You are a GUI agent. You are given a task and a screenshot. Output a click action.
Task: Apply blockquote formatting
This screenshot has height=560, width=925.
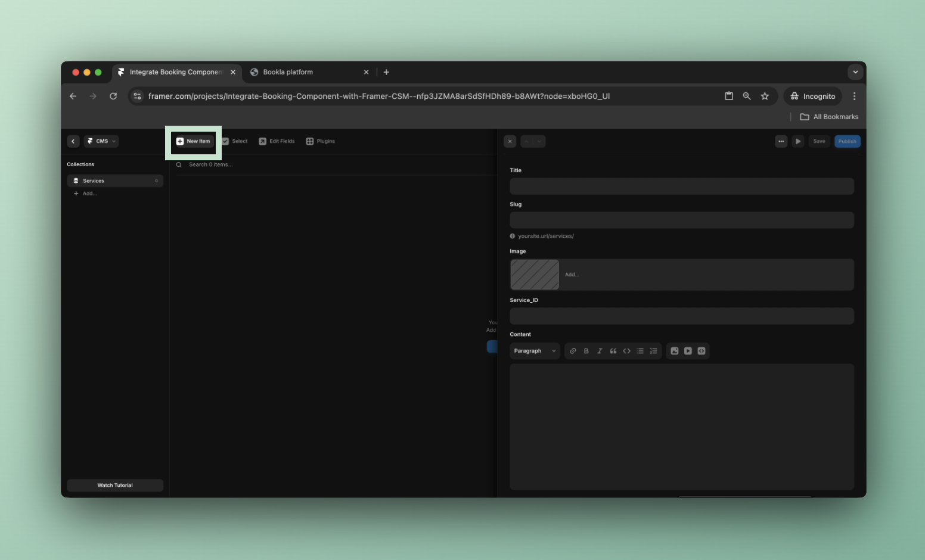pos(613,351)
